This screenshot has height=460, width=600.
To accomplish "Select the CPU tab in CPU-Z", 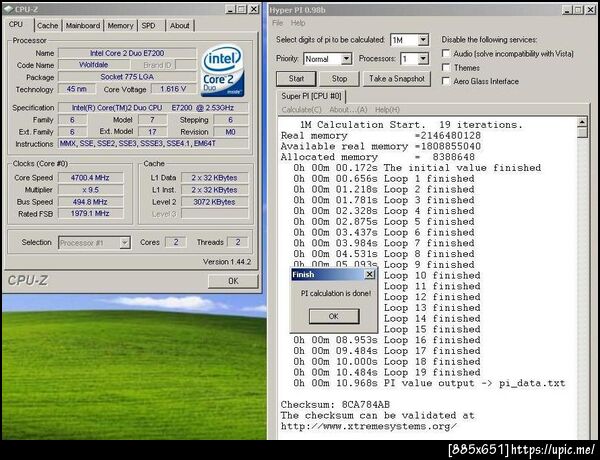I will (x=16, y=24).
